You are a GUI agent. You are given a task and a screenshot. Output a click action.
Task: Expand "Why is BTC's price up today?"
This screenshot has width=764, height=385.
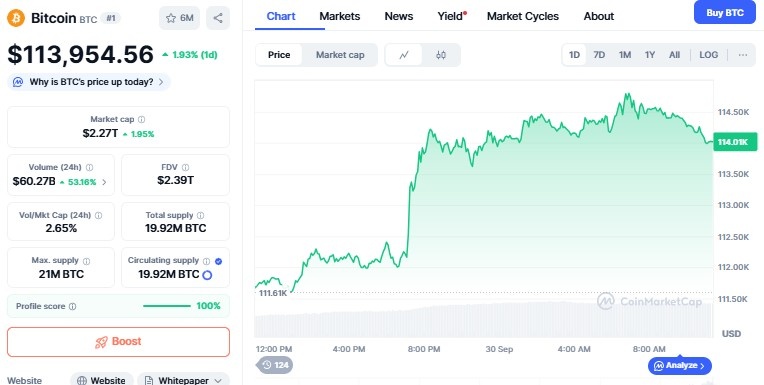pos(89,82)
